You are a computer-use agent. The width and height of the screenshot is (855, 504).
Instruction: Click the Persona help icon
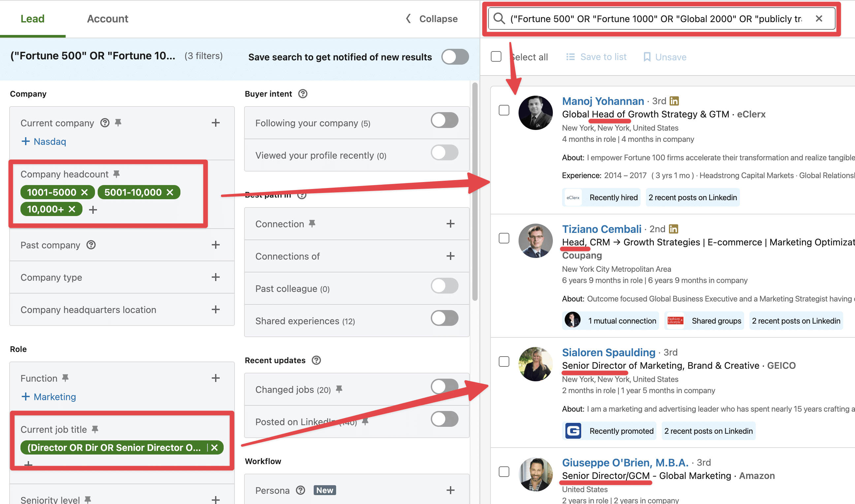[300, 490]
